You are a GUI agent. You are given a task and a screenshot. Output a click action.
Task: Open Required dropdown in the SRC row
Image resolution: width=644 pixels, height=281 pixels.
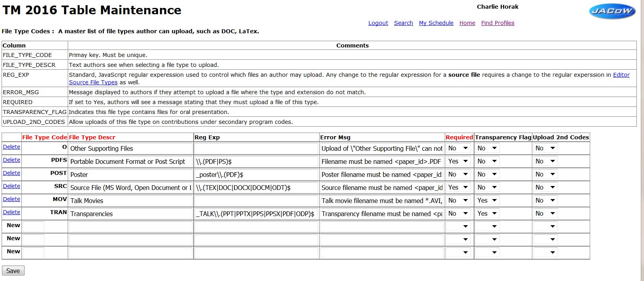(458, 188)
